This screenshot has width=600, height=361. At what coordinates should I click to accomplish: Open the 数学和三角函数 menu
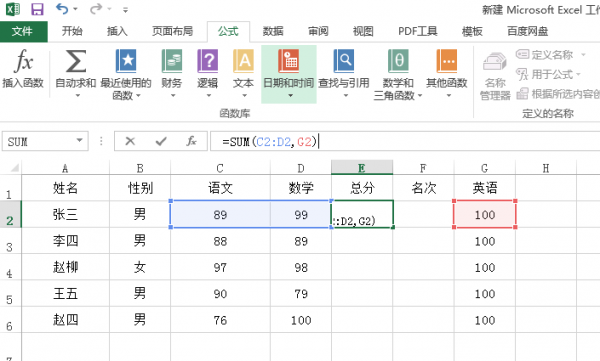(398, 74)
